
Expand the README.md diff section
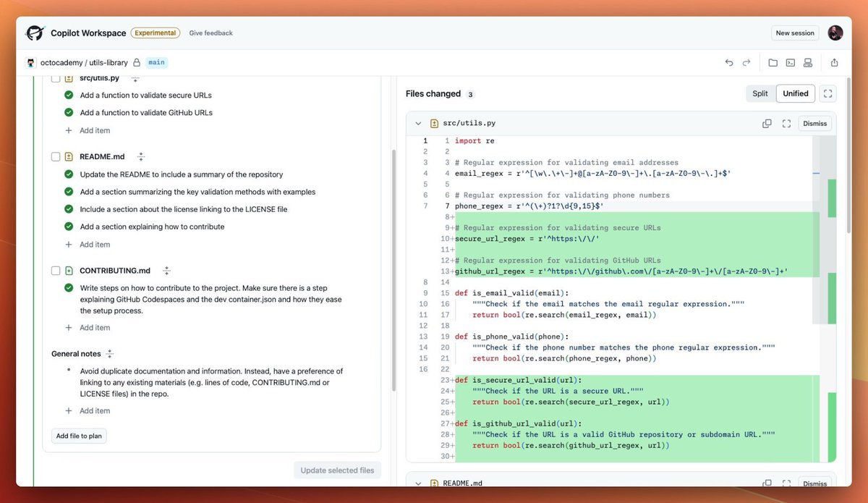point(418,483)
